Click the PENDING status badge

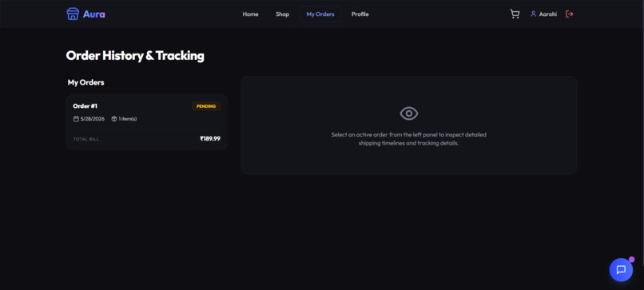[206, 106]
